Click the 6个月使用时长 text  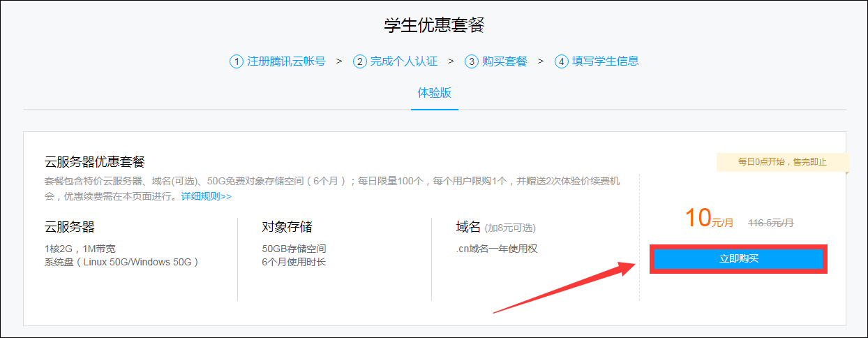[x=294, y=262]
